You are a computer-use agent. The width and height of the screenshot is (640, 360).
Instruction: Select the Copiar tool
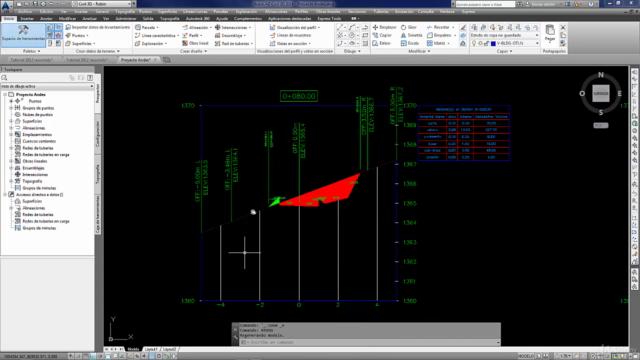tap(382, 36)
